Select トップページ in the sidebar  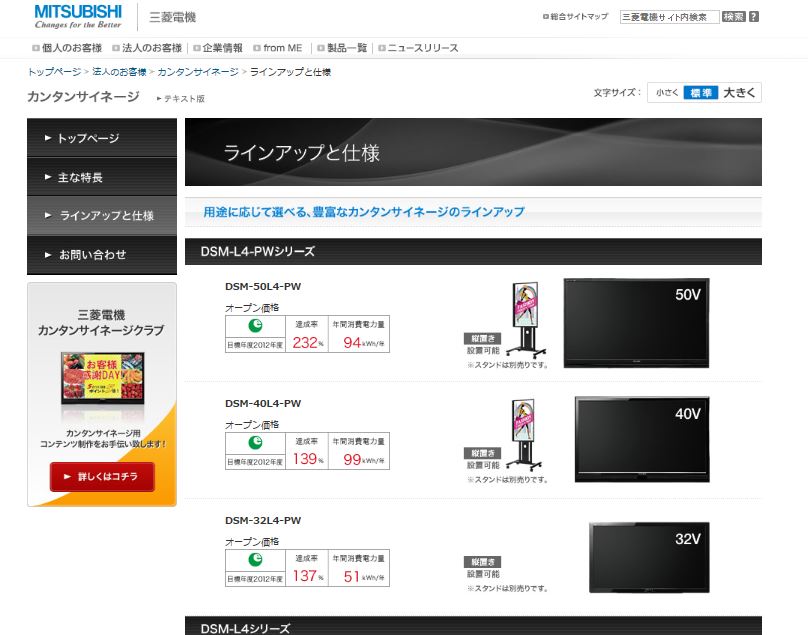point(102,138)
